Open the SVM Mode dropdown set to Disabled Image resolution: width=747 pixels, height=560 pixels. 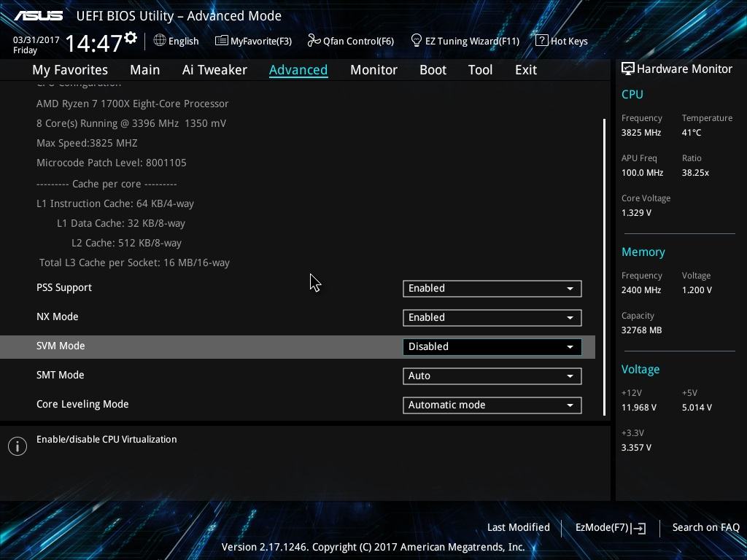(492, 346)
